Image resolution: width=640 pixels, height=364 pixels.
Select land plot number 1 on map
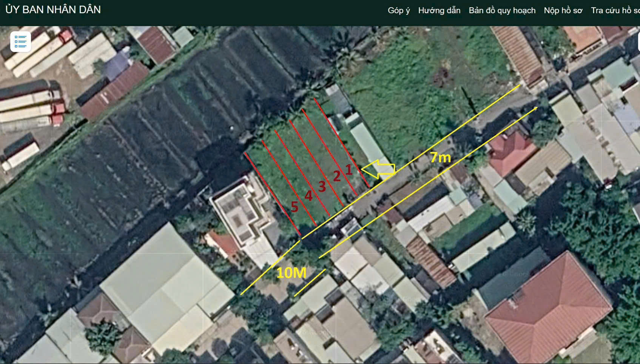pyautogui.click(x=349, y=170)
